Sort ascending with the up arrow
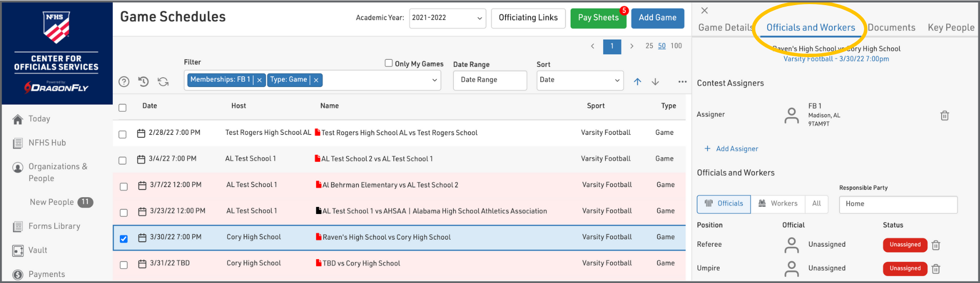This screenshot has height=283, width=980. click(638, 82)
